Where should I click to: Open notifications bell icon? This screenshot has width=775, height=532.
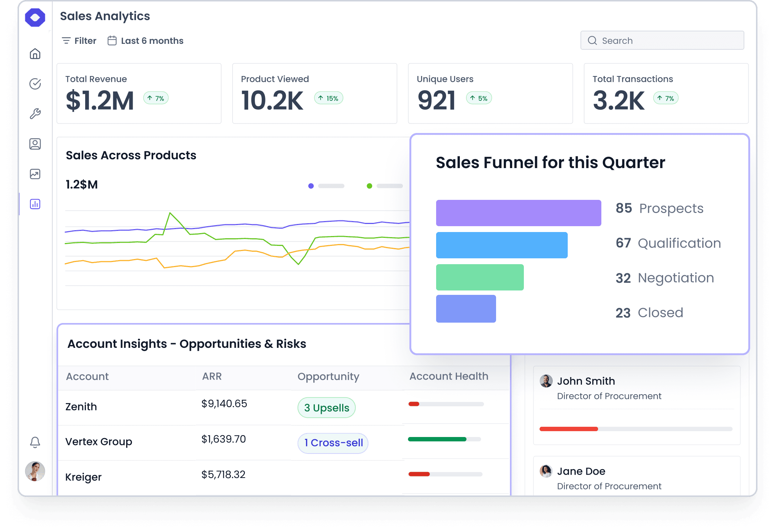coord(35,442)
